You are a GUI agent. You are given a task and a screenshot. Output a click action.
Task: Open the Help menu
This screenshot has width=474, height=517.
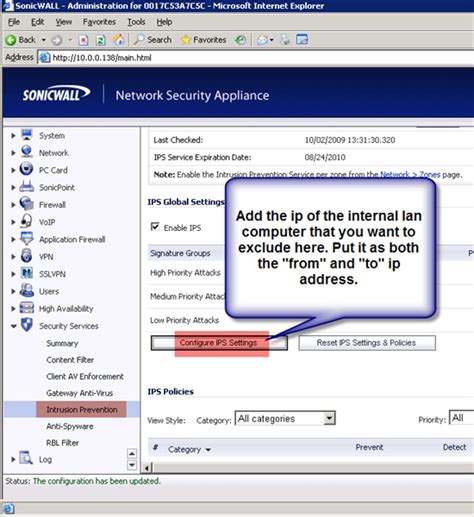164,22
